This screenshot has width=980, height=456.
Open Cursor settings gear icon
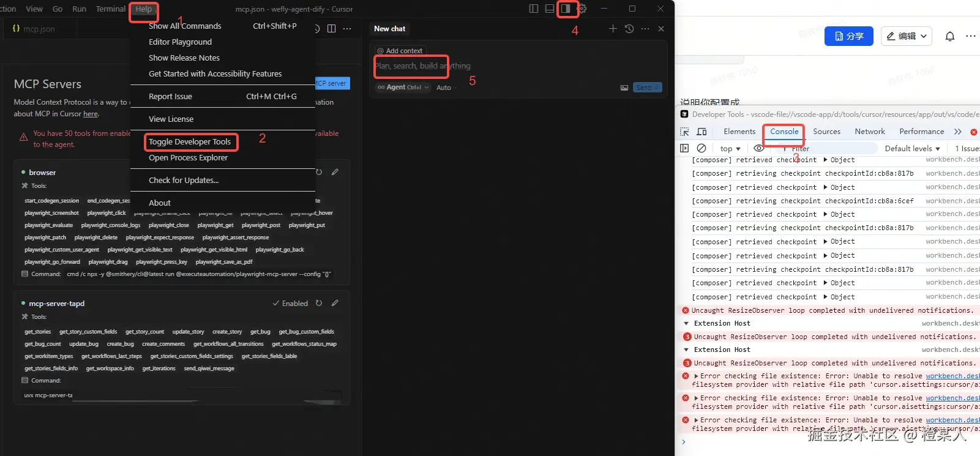pyautogui.click(x=582, y=9)
